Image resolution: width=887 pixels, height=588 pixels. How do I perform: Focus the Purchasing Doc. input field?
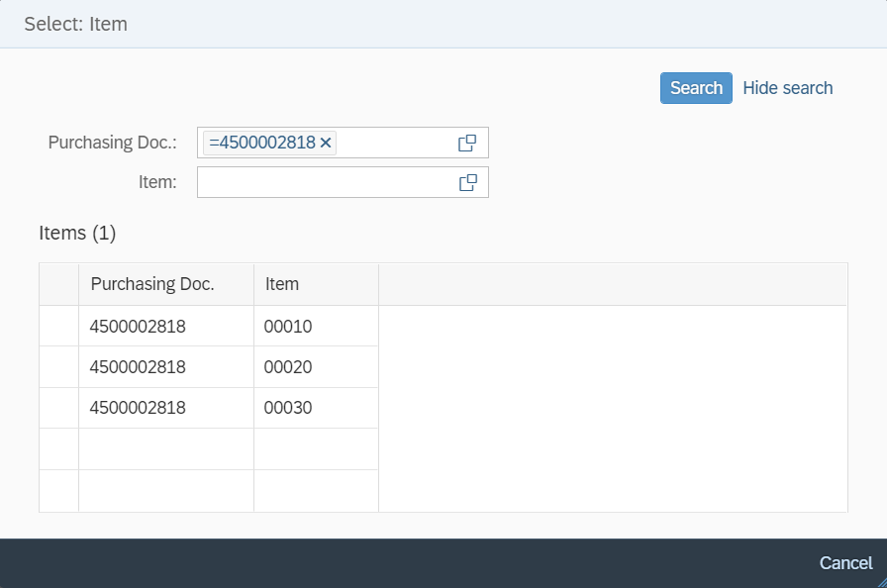(x=396, y=143)
